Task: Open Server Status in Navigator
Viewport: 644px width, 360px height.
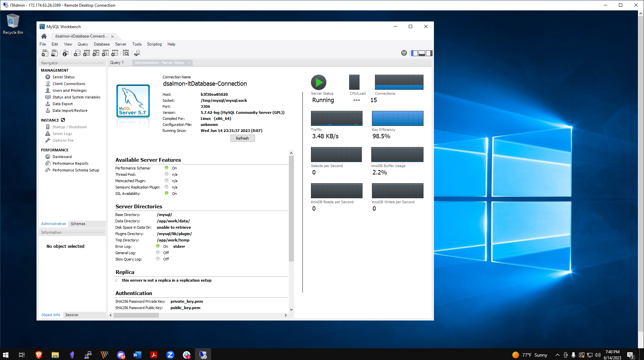Action: tap(63, 77)
